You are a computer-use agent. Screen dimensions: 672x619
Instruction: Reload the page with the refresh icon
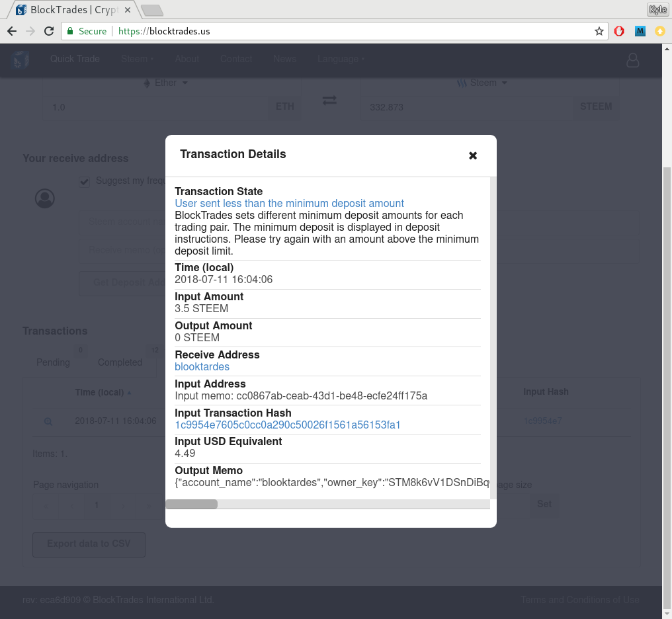click(48, 31)
